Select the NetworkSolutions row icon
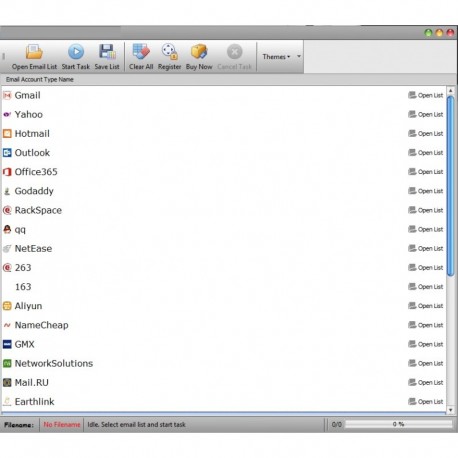Screen dimensions: 458x458 (7, 363)
